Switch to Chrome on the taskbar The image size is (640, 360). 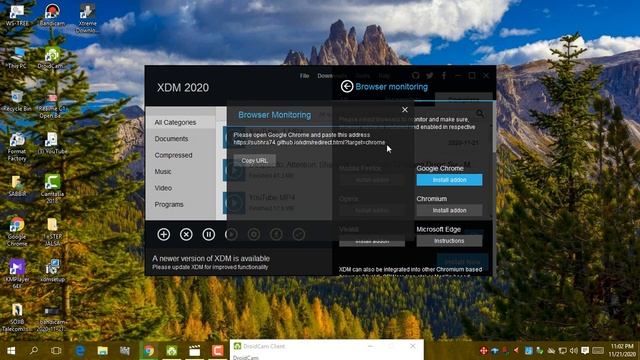(149, 351)
